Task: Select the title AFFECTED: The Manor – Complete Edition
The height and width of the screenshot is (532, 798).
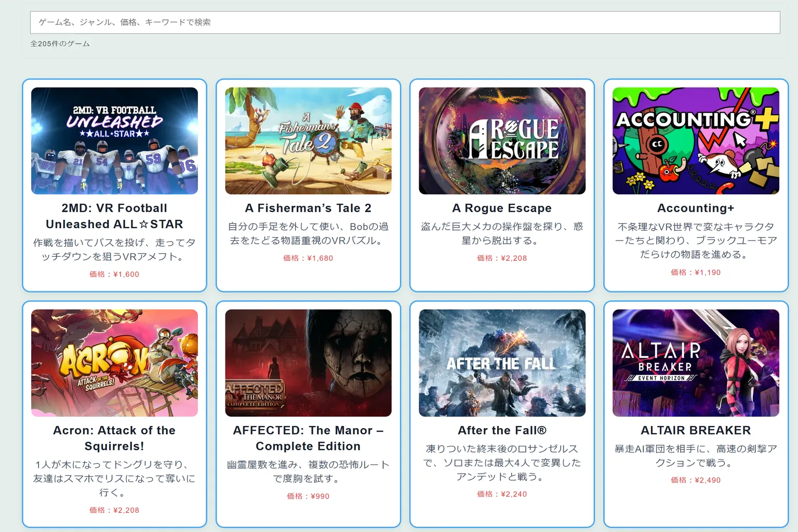Action: [308, 438]
